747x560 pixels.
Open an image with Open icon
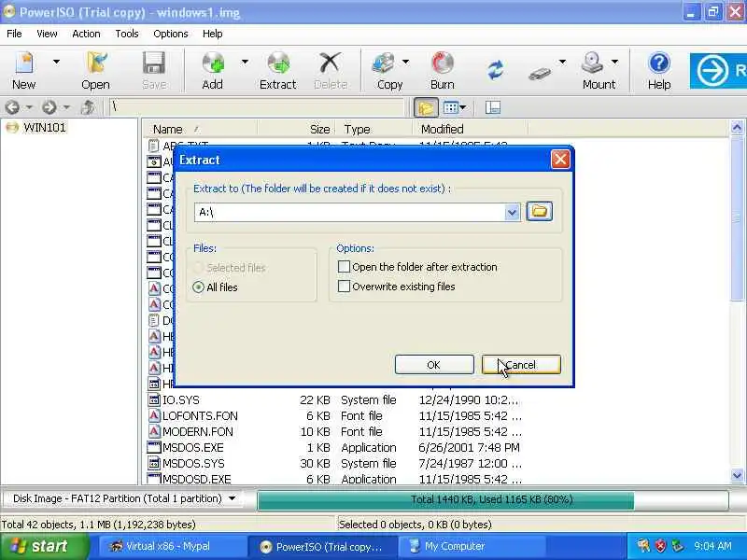tap(96, 63)
